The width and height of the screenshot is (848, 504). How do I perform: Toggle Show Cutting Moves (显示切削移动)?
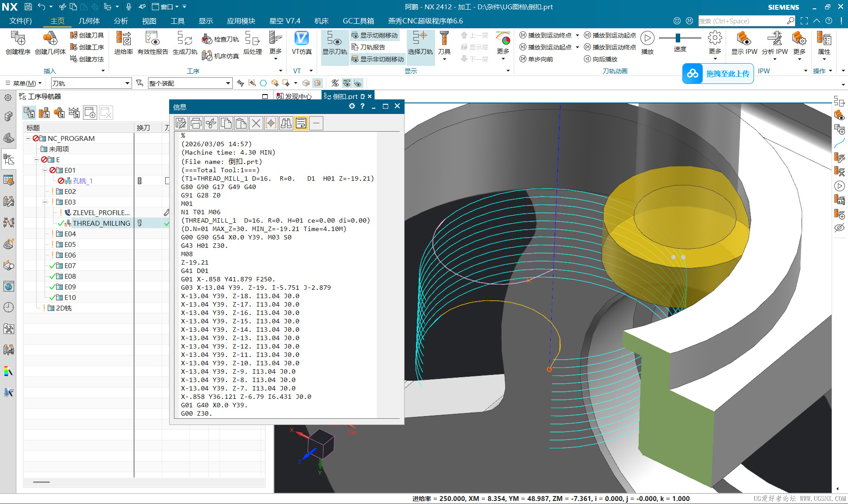pos(375,35)
